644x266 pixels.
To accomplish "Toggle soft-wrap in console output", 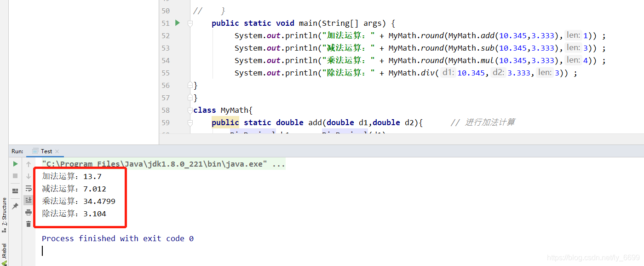I will tap(29, 188).
